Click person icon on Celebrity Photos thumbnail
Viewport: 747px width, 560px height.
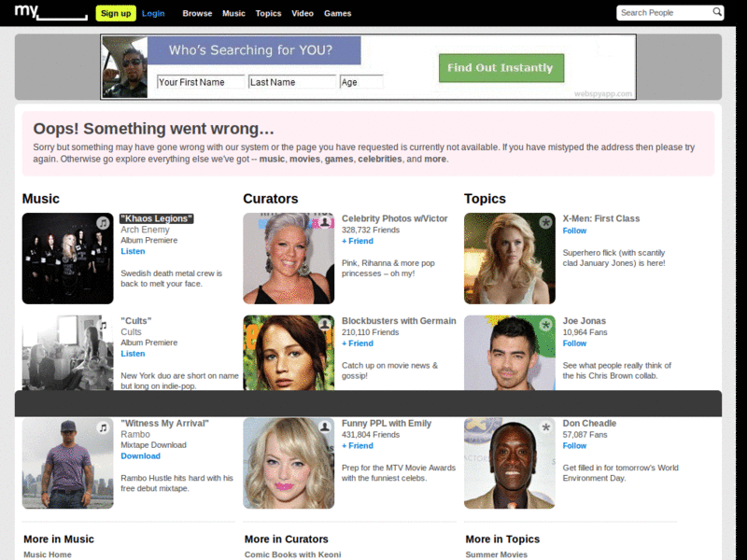(x=324, y=222)
